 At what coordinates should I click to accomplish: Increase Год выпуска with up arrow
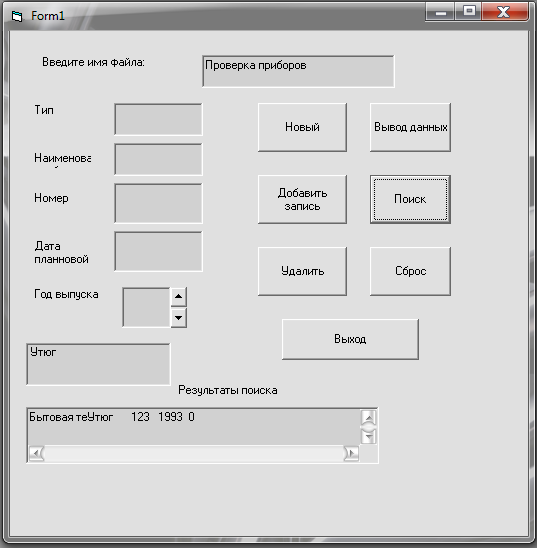pyautogui.click(x=179, y=297)
